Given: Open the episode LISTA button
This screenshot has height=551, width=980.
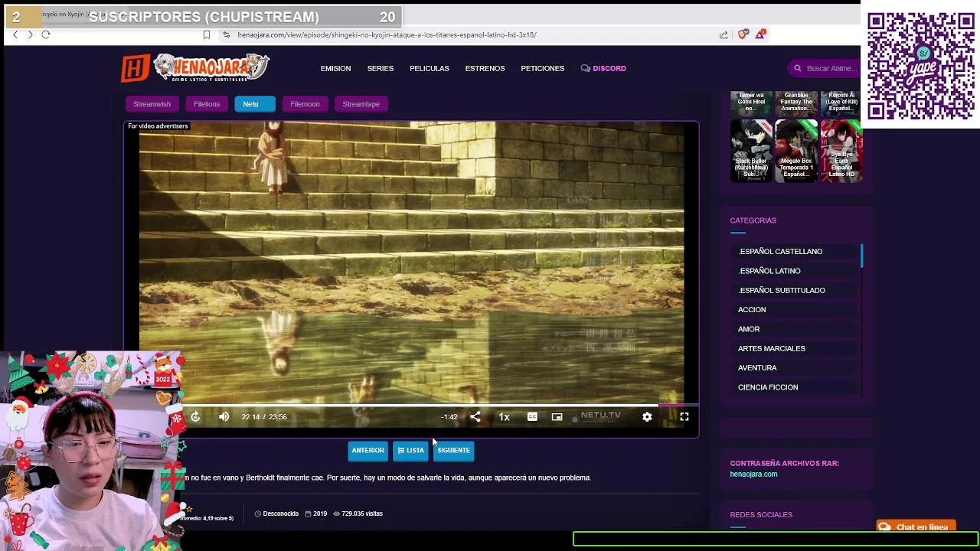Looking at the screenshot, I should (411, 450).
